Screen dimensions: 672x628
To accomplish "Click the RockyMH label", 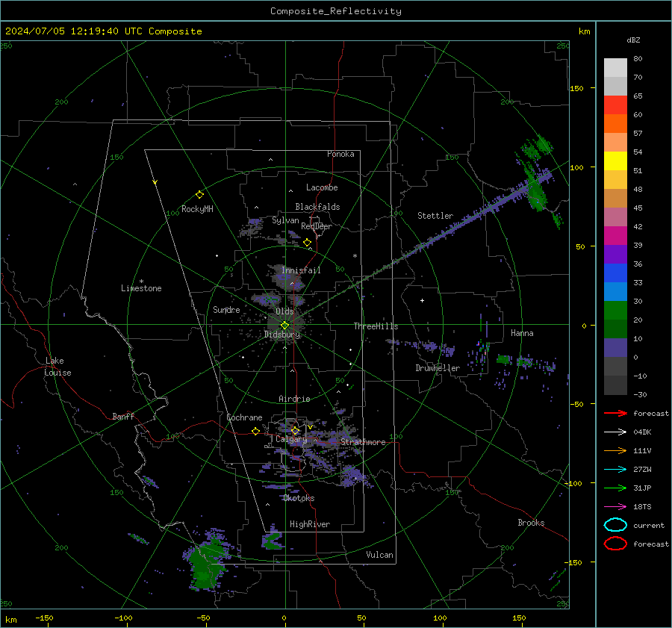I will pos(197,209).
